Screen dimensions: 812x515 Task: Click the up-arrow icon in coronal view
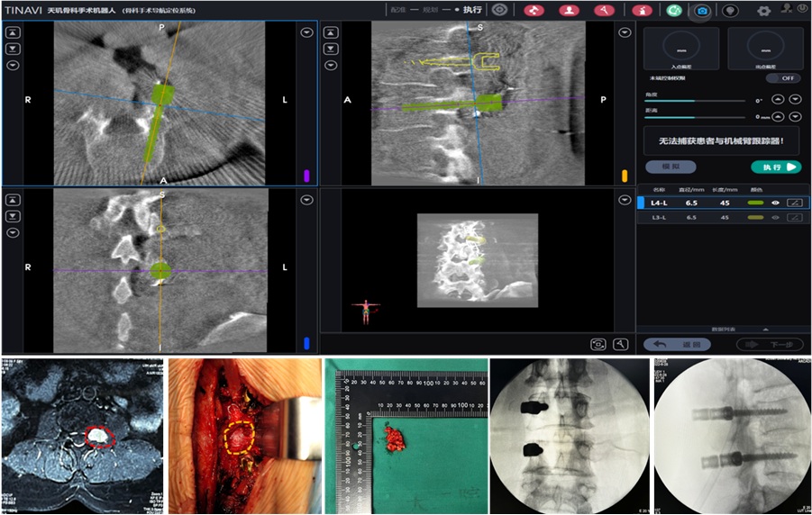(x=13, y=200)
